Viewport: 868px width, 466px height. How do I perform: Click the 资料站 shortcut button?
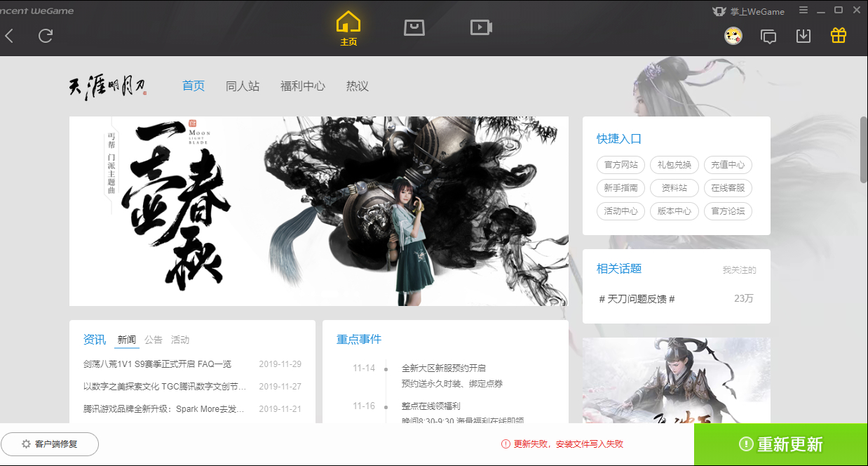(x=674, y=188)
